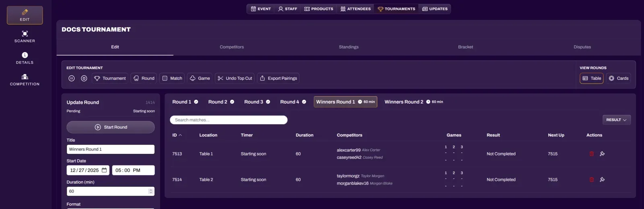Click the Search matches input field
This screenshot has height=209, width=644.
tap(228, 120)
